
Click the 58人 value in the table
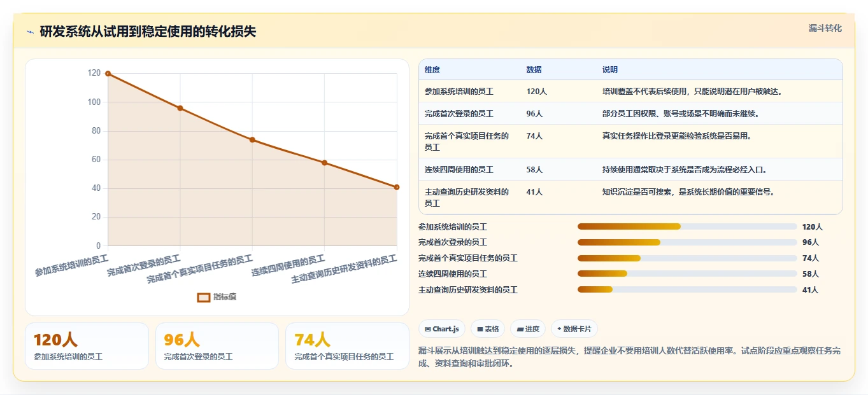click(x=535, y=170)
